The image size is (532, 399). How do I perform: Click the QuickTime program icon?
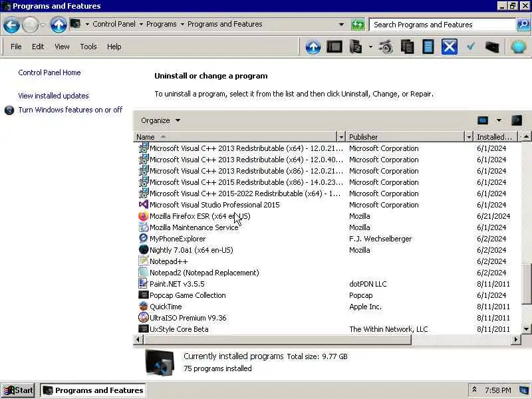pyautogui.click(x=144, y=307)
